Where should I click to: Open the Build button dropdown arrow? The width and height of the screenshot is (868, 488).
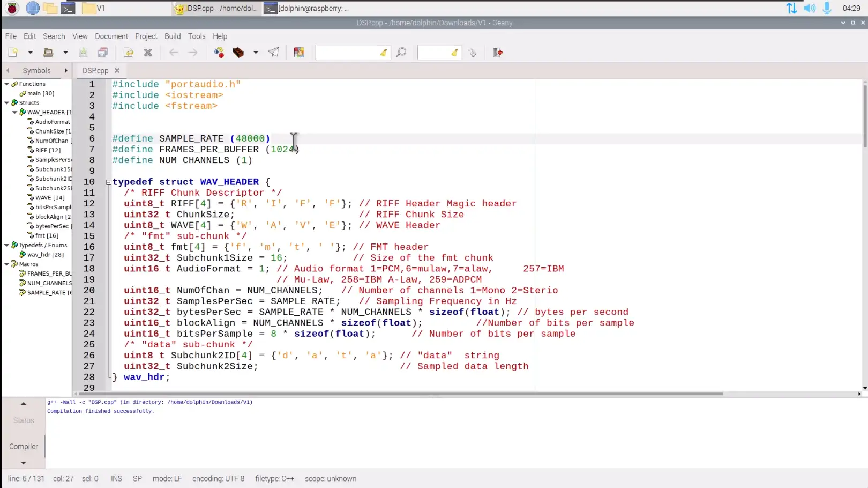click(256, 53)
